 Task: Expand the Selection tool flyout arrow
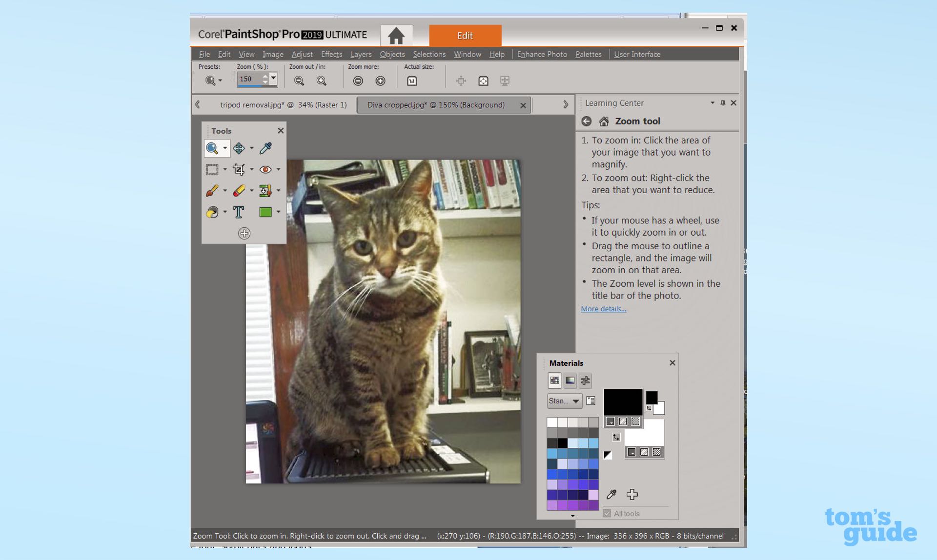(224, 169)
